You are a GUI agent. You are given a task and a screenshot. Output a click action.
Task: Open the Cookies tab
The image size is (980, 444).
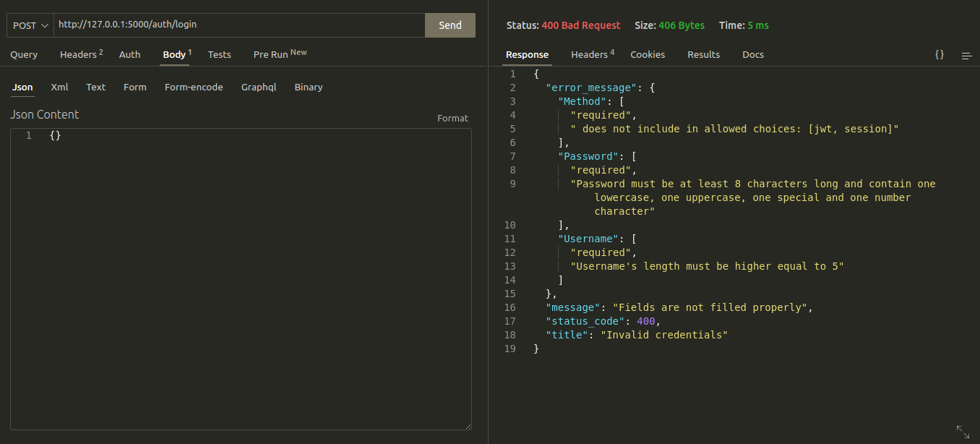pyautogui.click(x=648, y=55)
